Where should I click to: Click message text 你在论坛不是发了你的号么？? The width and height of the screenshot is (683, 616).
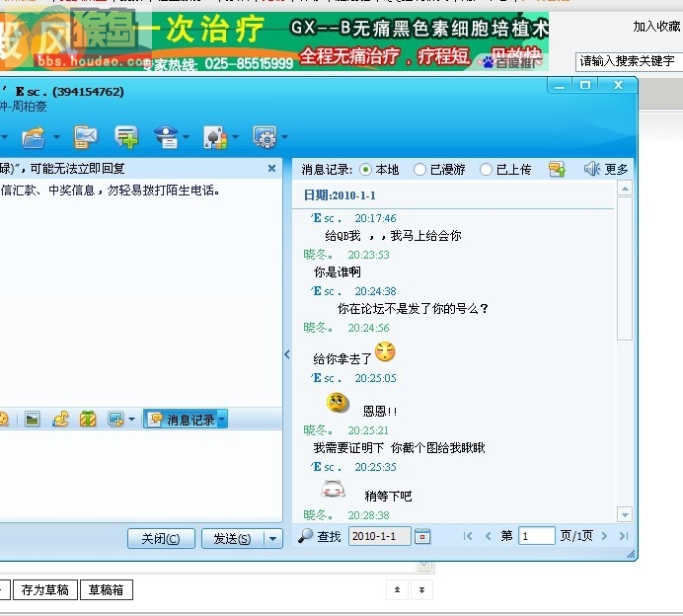pyautogui.click(x=413, y=308)
